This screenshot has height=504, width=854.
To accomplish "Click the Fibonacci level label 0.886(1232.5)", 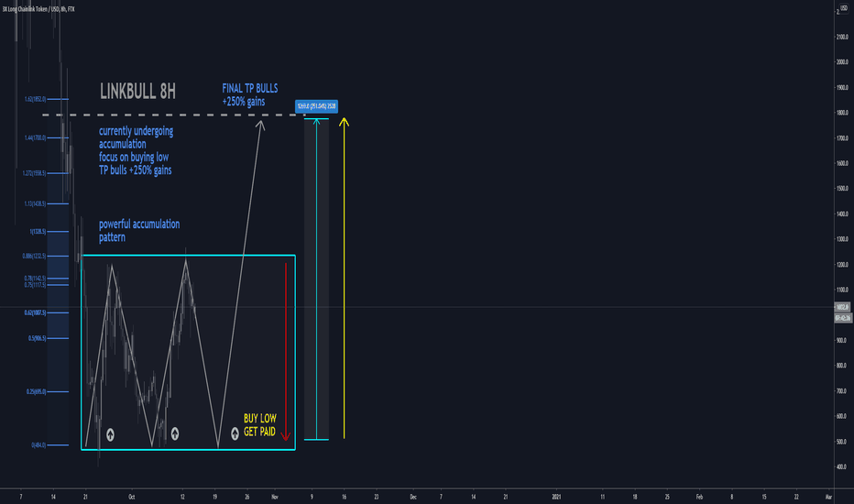I will coord(34,256).
